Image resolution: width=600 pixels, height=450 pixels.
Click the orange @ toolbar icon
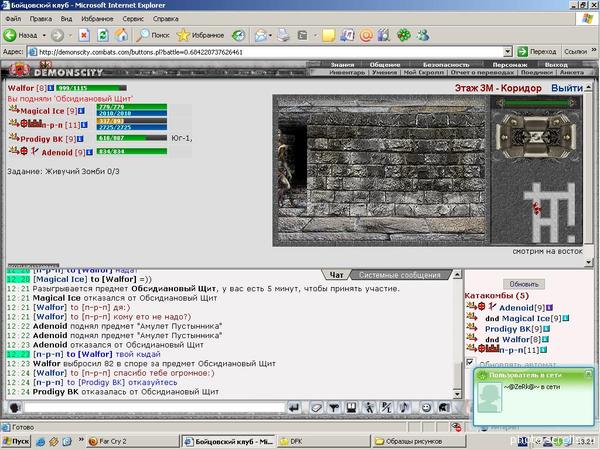[x=366, y=35]
